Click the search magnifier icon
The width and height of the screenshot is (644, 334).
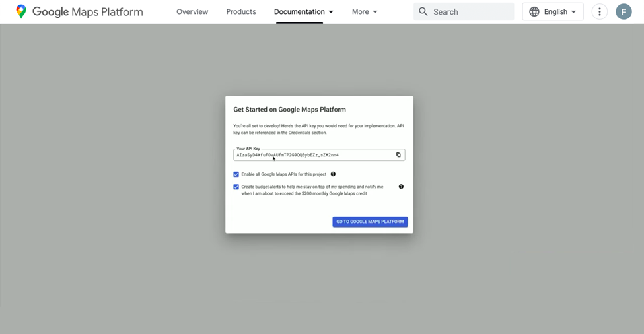pyautogui.click(x=423, y=11)
